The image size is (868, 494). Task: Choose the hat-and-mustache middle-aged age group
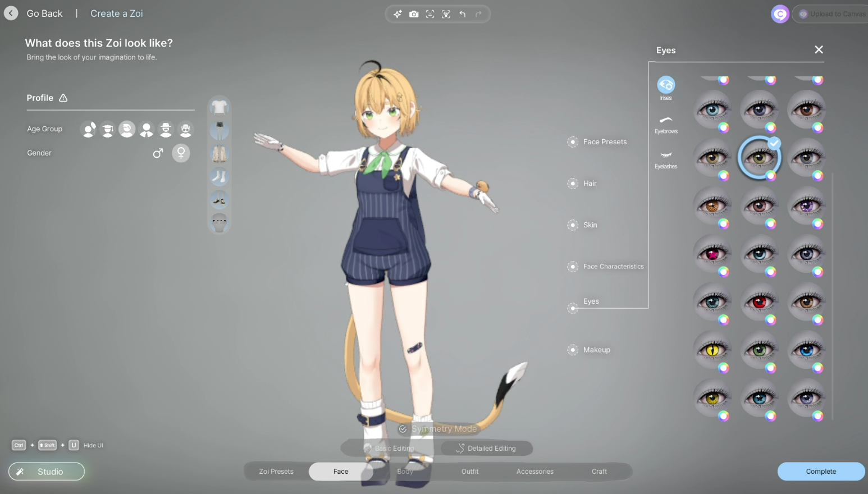[166, 130]
